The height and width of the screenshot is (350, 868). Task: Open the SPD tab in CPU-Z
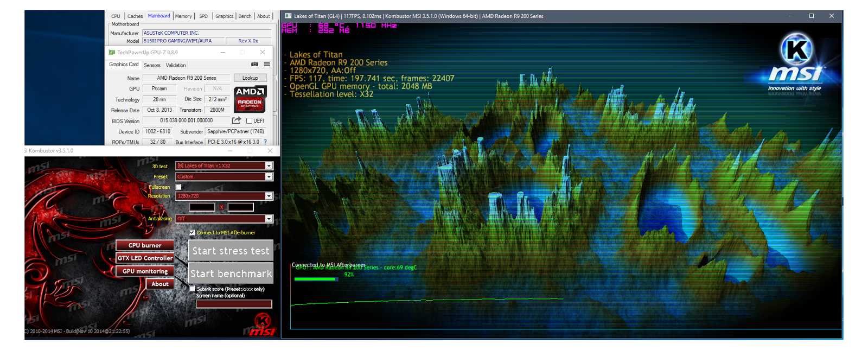click(x=203, y=16)
